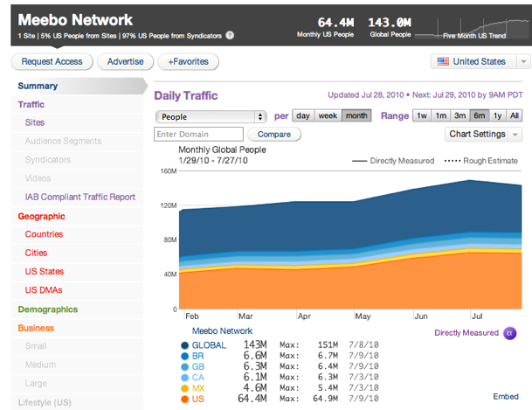Click the Meebo Network legend title link
This screenshot has height=410, width=532.
click(222, 331)
